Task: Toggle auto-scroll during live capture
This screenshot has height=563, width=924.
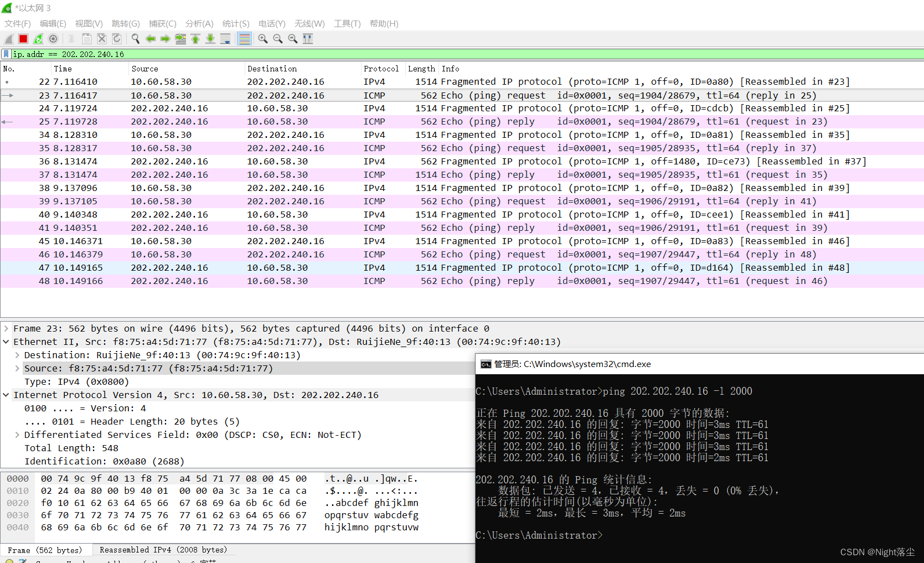Action: click(x=225, y=39)
